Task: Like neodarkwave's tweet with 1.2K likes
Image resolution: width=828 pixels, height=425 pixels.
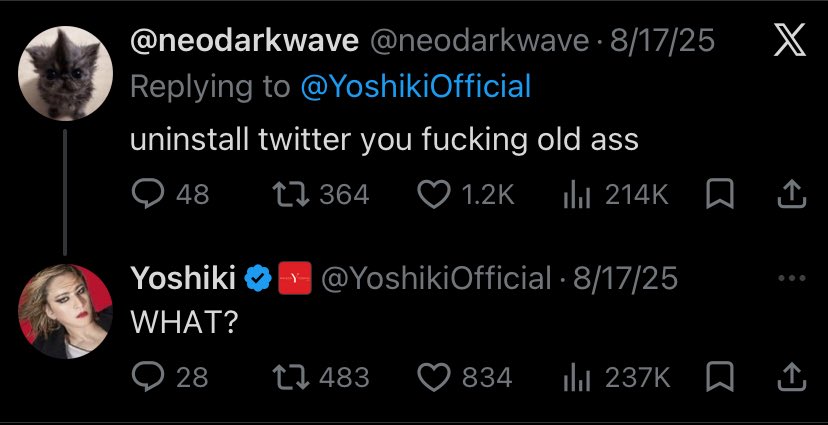Action: pos(466,194)
